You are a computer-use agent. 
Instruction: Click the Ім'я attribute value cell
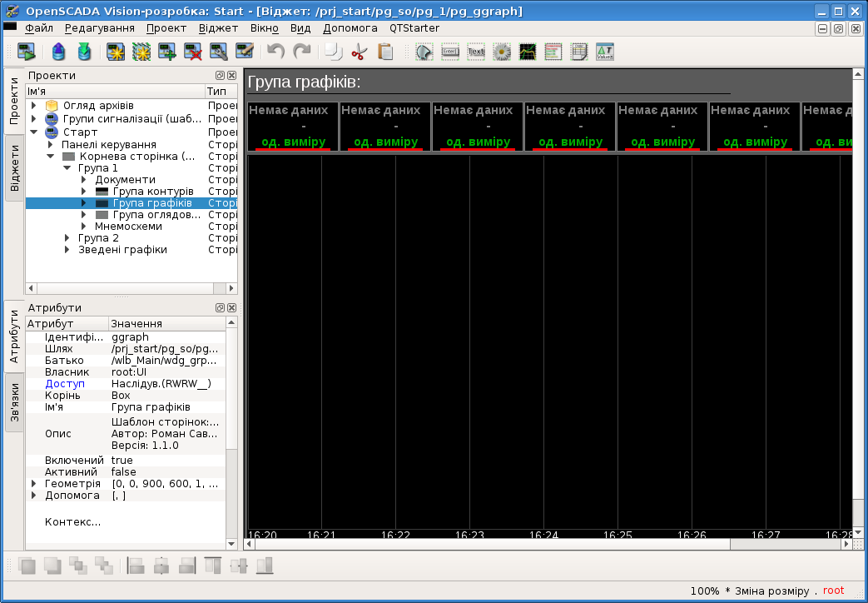pos(167,406)
